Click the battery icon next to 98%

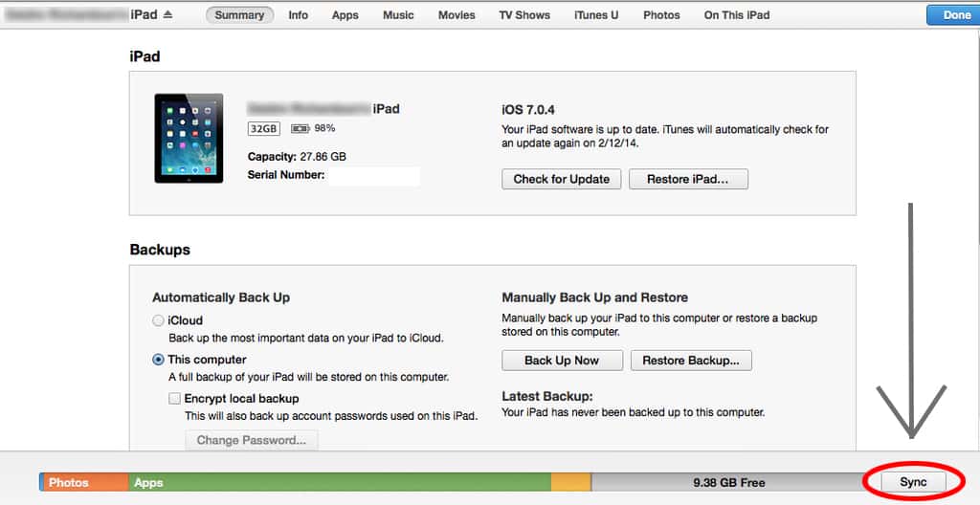(300, 129)
